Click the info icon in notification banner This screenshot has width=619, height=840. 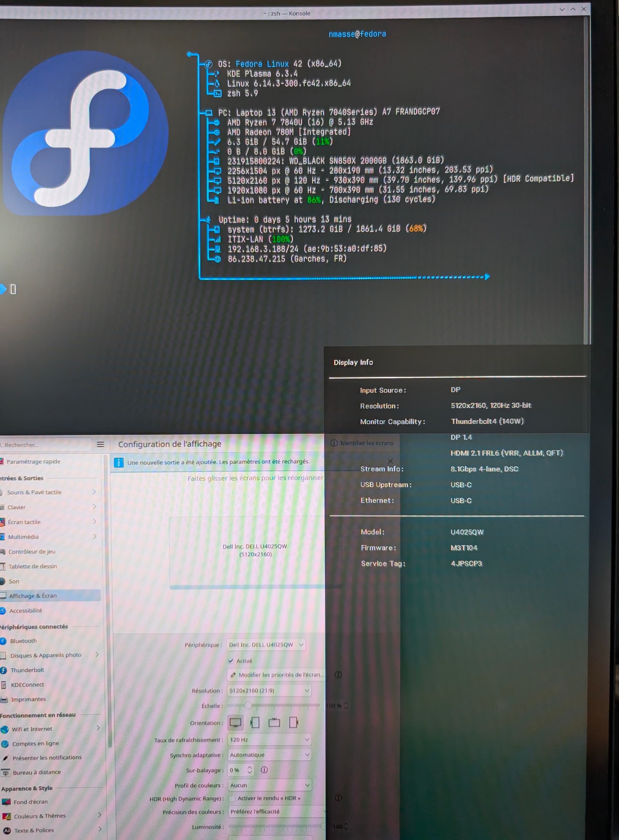click(x=119, y=462)
